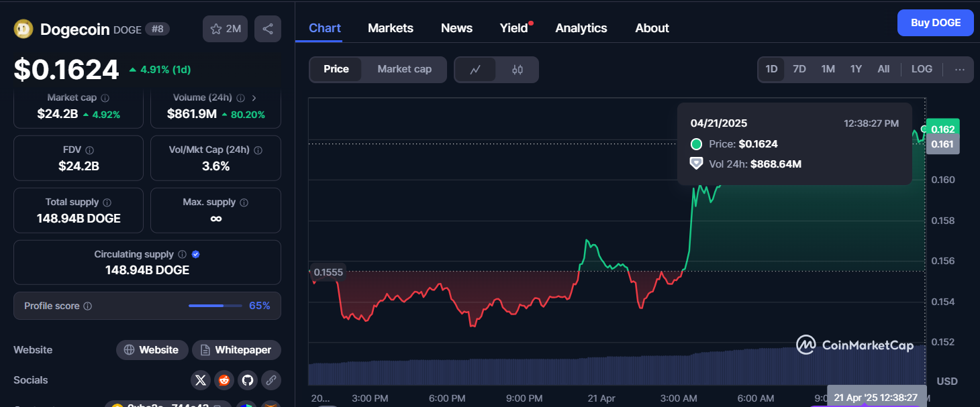
Task: Toggle chart to Price view
Action: [336, 69]
